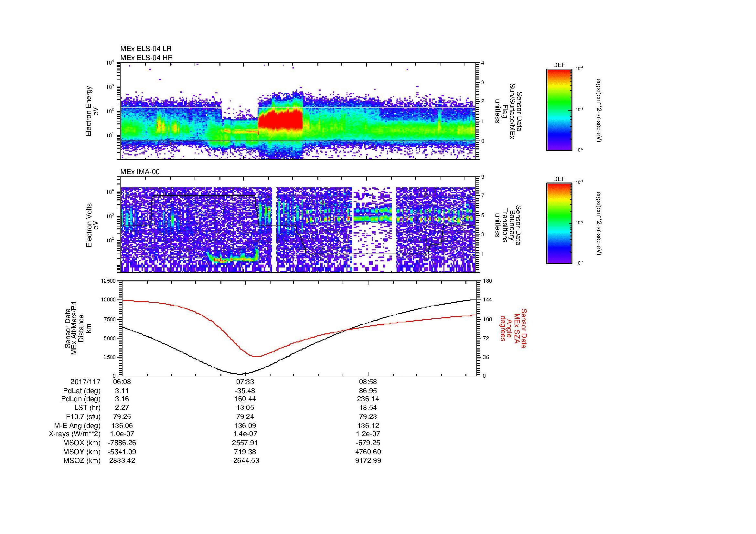Click the 'X-rays (W/m**2)' row label

coord(75,434)
